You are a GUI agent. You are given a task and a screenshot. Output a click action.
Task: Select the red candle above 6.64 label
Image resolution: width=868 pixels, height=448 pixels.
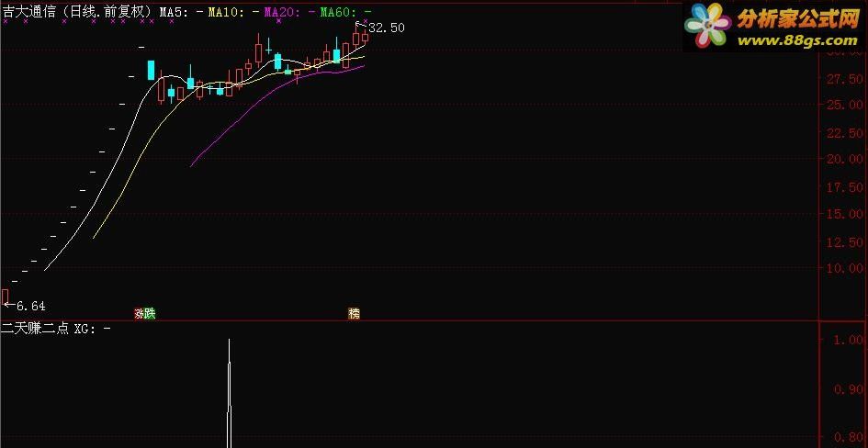5,296
